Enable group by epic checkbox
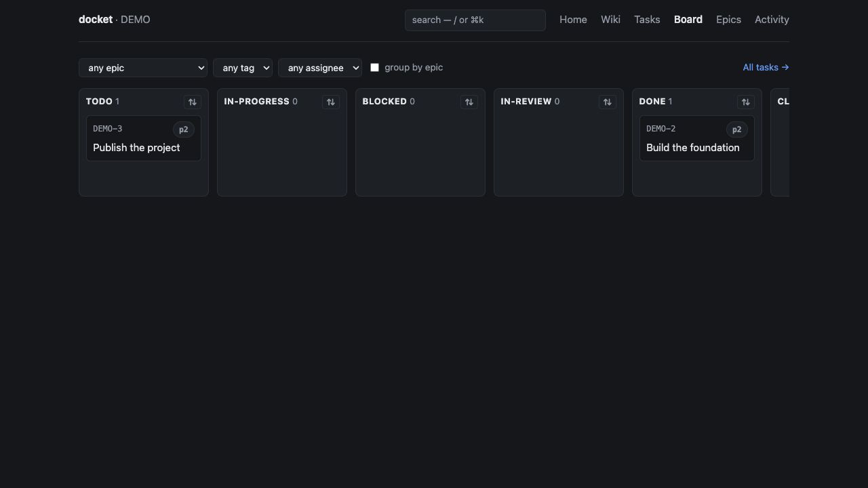Screen dimensions: 868x488 click(374, 68)
